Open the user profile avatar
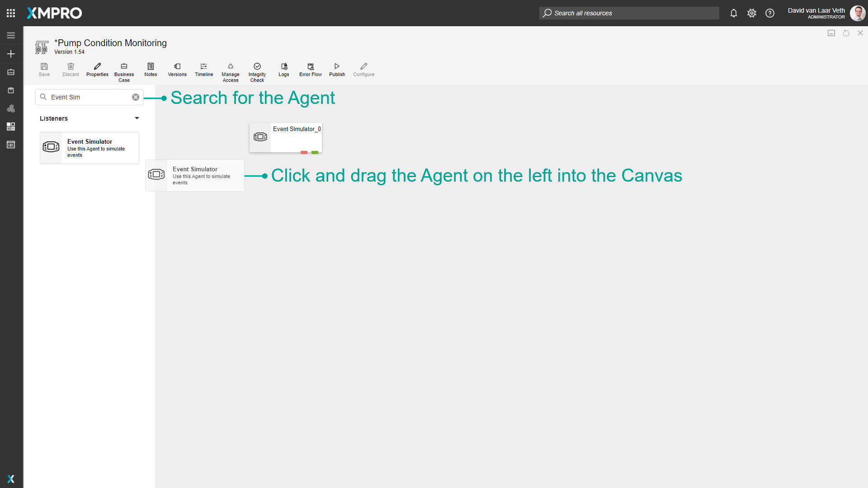Image resolution: width=868 pixels, height=488 pixels. coord(857,13)
